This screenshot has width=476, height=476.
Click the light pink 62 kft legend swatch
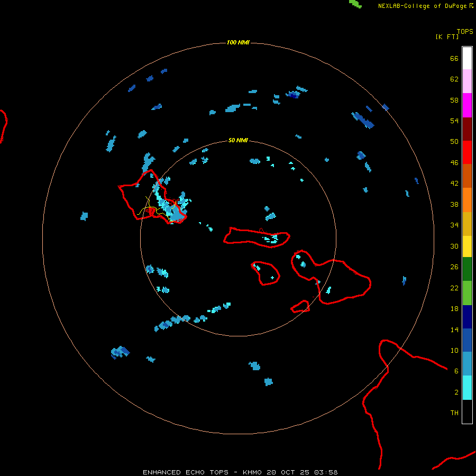[x=467, y=81]
